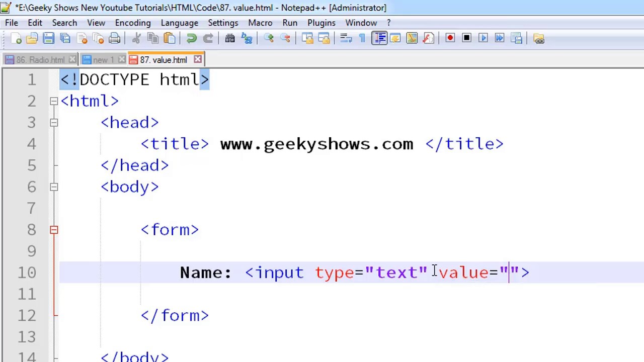This screenshot has width=644, height=362.
Task: Open the View menu
Action: point(96,23)
